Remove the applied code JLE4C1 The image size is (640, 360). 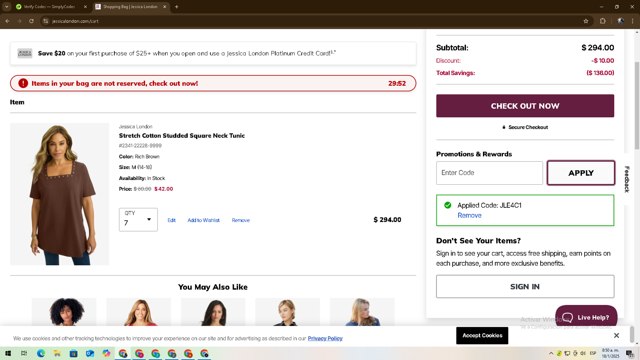pyautogui.click(x=469, y=215)
